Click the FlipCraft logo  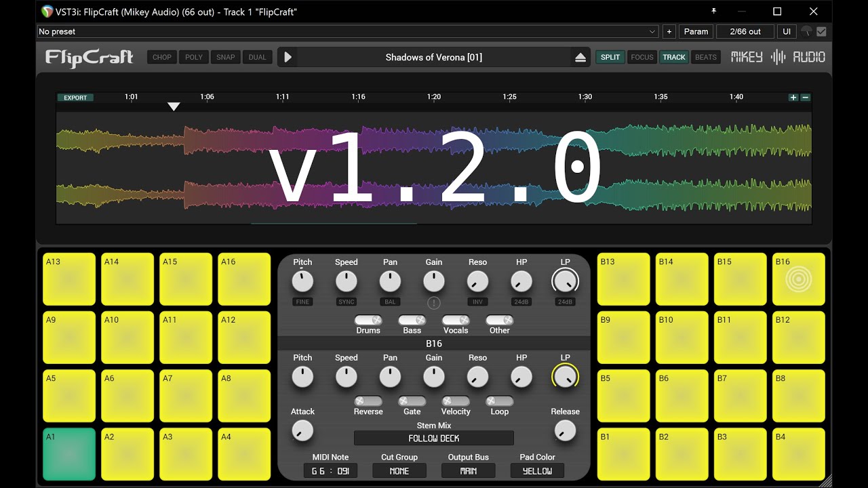pos(89,58)
